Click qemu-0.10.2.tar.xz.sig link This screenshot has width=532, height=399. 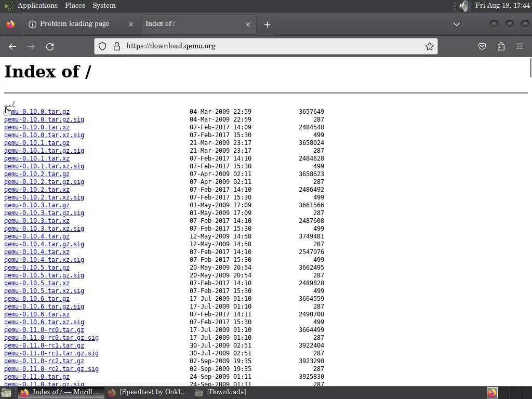(x=44, y=197)
